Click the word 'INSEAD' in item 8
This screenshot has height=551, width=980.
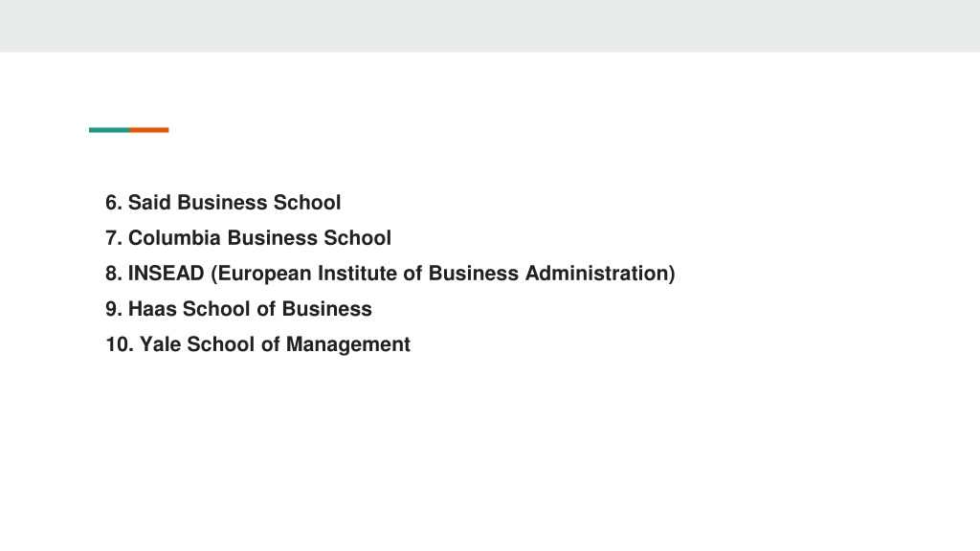tap(167, 274)
